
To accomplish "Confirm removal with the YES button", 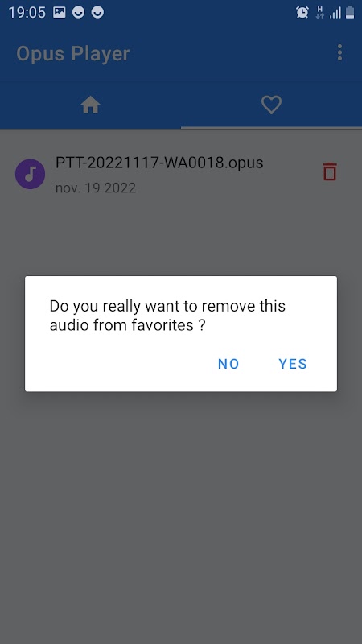I will 293,364.
